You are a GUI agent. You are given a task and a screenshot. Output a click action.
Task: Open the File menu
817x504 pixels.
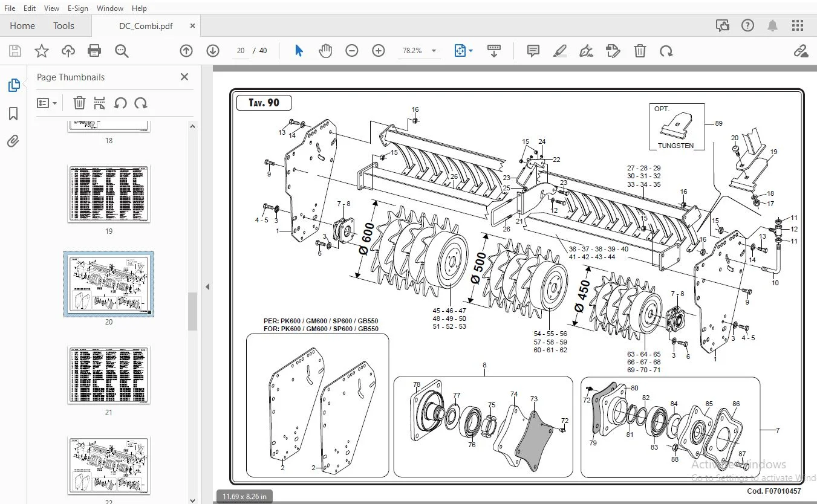(x=10, y=8)
